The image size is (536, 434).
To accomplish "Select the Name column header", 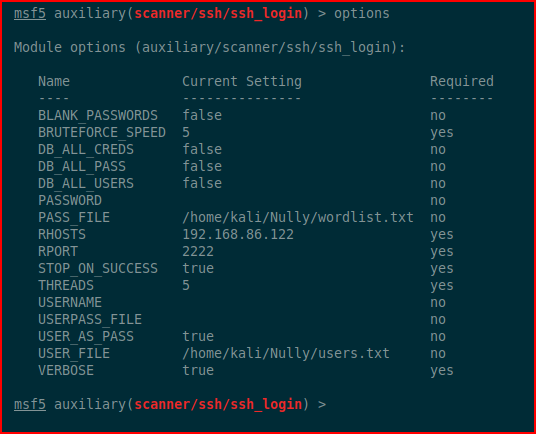I will click(x=54, y=81).
